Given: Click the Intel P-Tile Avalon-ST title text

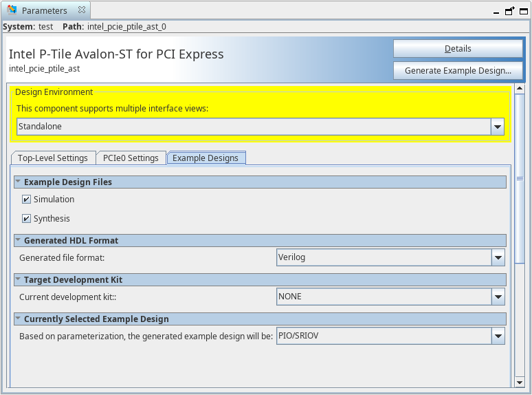Looking at the screenshot, I should point(116,54).
